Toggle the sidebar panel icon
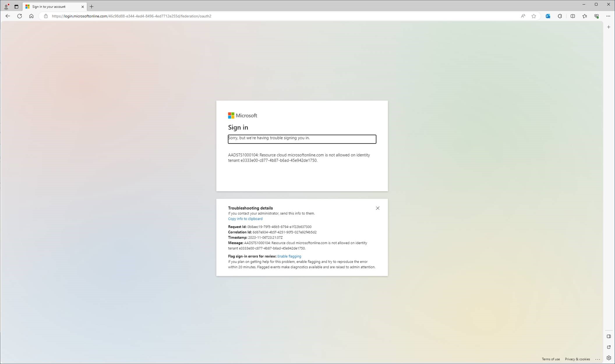The height and width of the screenshot is (364, 615). 609,336
